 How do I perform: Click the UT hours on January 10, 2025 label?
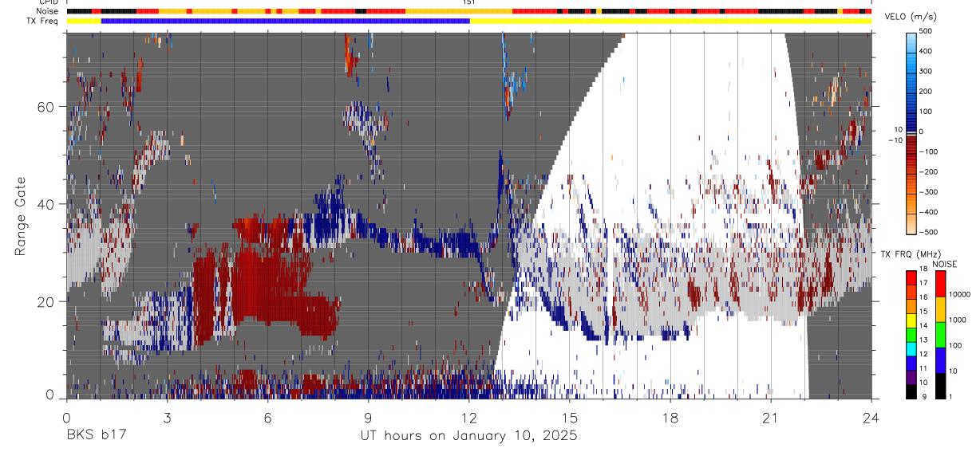point(468,436)
